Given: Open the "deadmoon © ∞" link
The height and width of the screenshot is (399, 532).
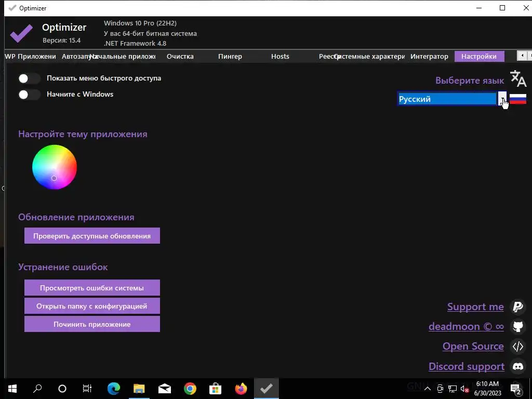Looking at the screenshot, I should tap(466, 326).
